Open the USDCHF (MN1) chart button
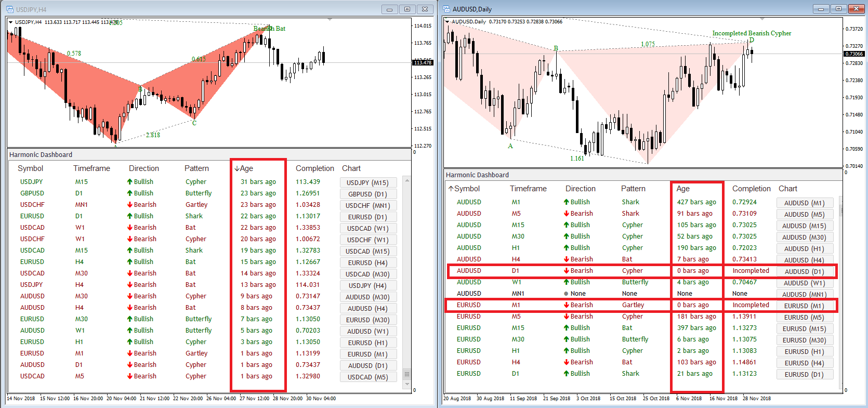 click(x=368, y=205)
